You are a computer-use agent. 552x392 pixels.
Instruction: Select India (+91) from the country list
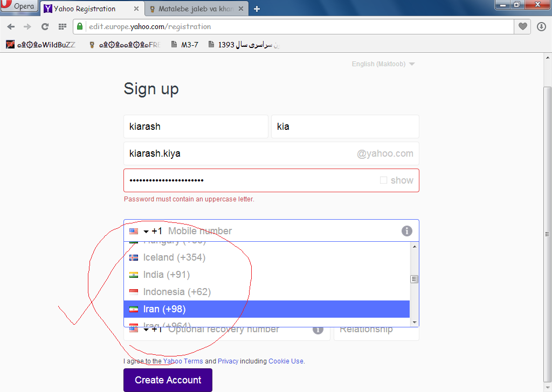(x=266, y=275)
